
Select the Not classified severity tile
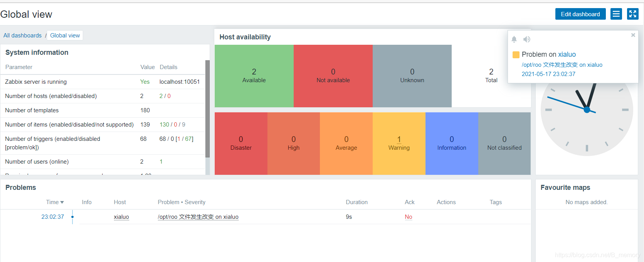click(x=504, y=144)
